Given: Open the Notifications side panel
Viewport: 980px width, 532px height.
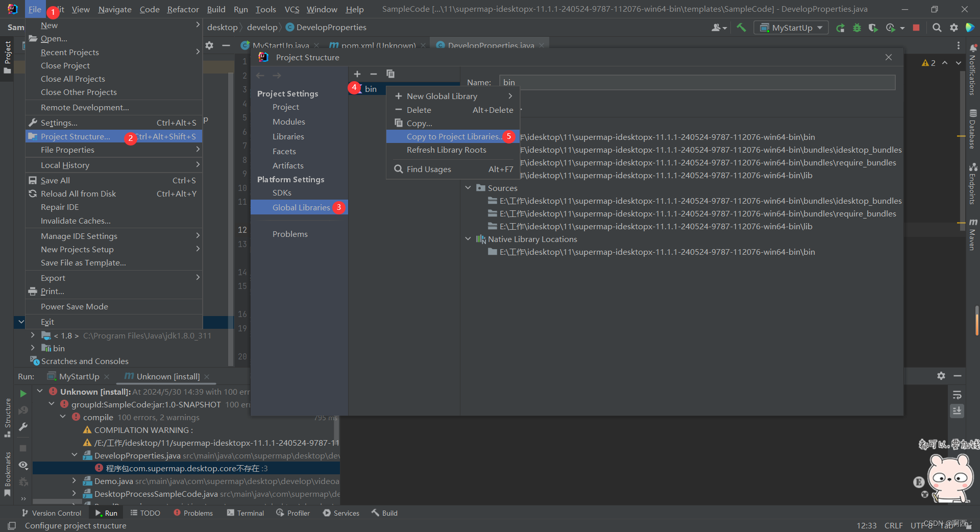Looking at the screenshot, I should point(973,70).
